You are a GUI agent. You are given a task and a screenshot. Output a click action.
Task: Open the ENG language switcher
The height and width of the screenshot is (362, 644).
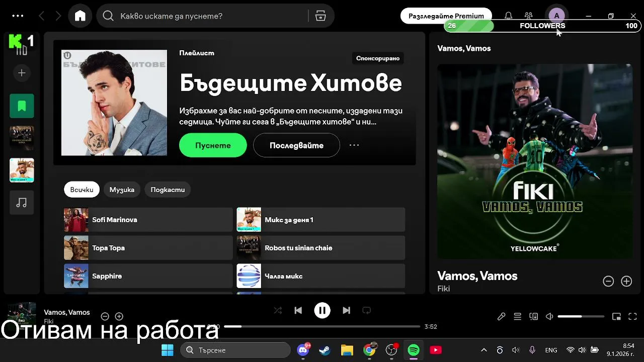(551, 350)
